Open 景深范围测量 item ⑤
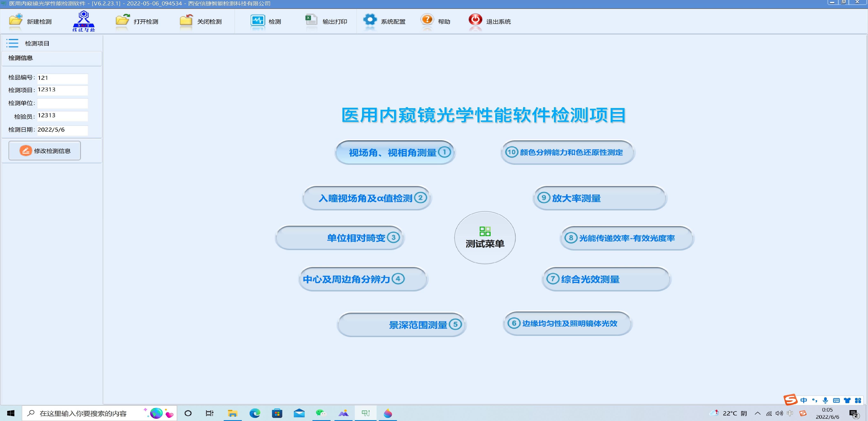This screenshot has height=421, width=868. (401, 324)
